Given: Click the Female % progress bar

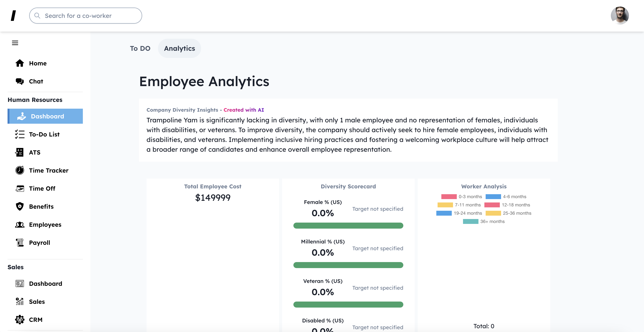Looking at the screenshot, I should click(348, 226).
